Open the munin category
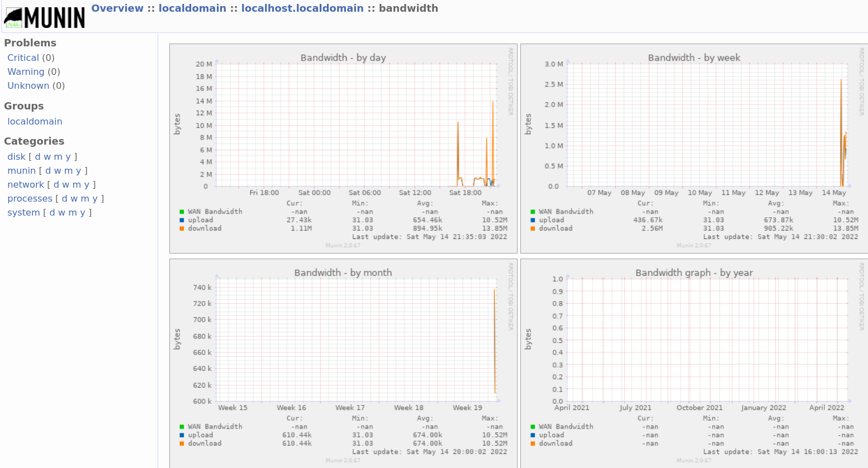The width and height of the screenshot is (868, 468). [x=21, y=170]
